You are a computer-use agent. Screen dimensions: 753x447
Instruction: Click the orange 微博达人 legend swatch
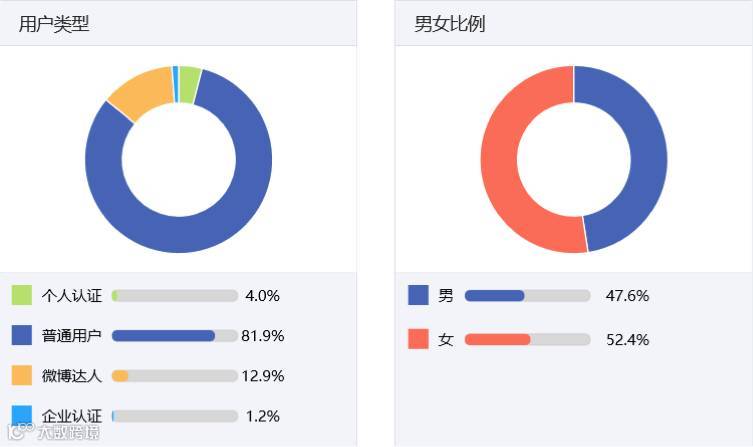(22, 375)
